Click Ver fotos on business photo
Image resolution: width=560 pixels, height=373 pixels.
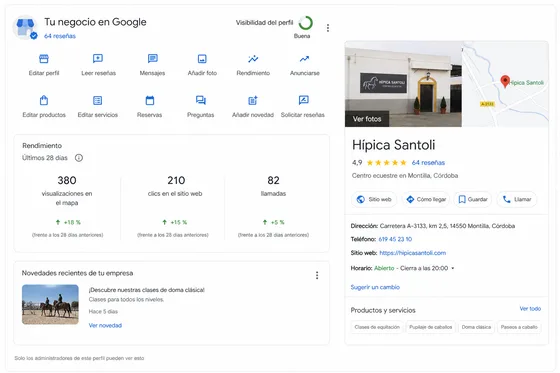tap(367, 119)
